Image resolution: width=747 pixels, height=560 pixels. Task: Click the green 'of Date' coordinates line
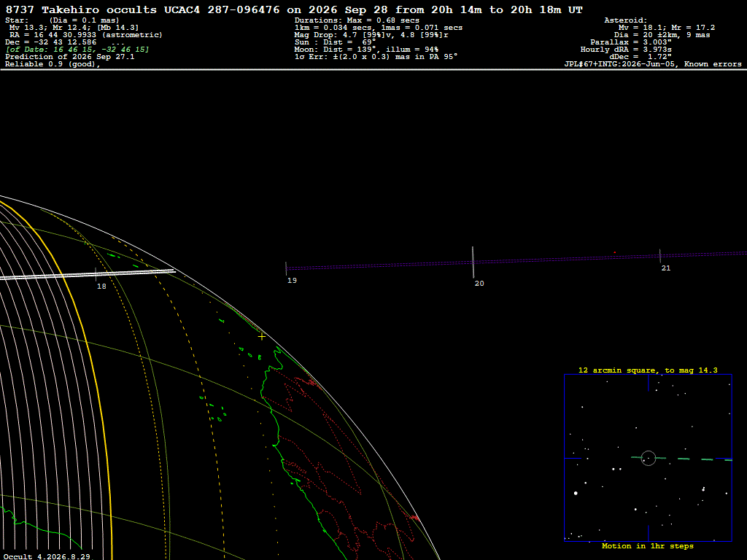pos(77,50)
